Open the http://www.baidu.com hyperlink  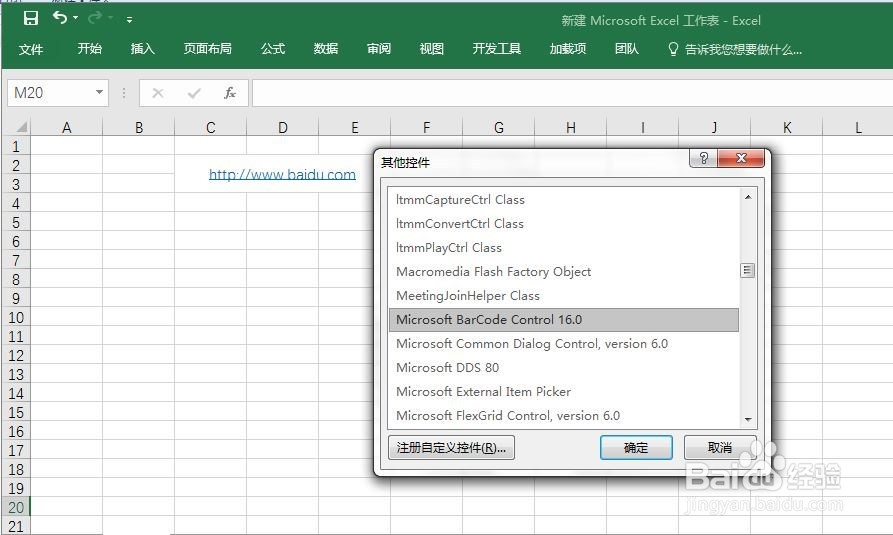point(282,174)
